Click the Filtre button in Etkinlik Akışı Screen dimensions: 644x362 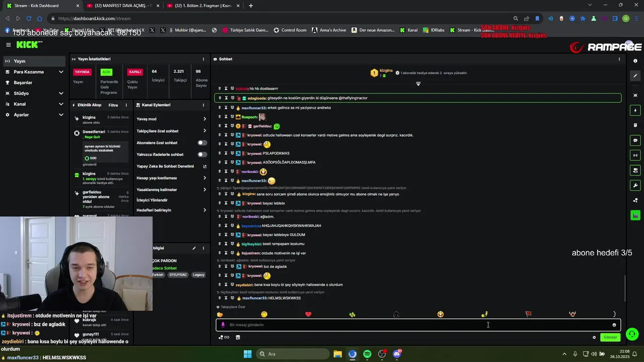[x=113, y=105]
